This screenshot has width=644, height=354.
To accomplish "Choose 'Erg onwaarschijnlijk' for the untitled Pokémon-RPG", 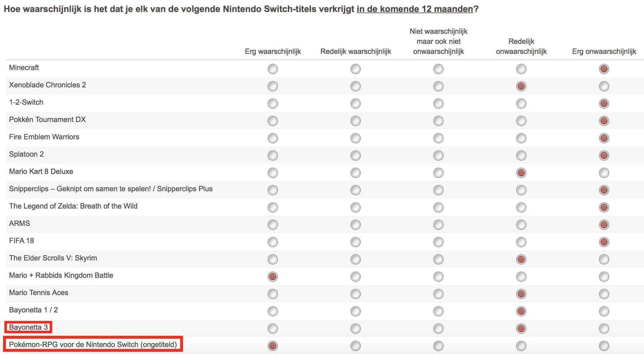I will coord(604,346).
